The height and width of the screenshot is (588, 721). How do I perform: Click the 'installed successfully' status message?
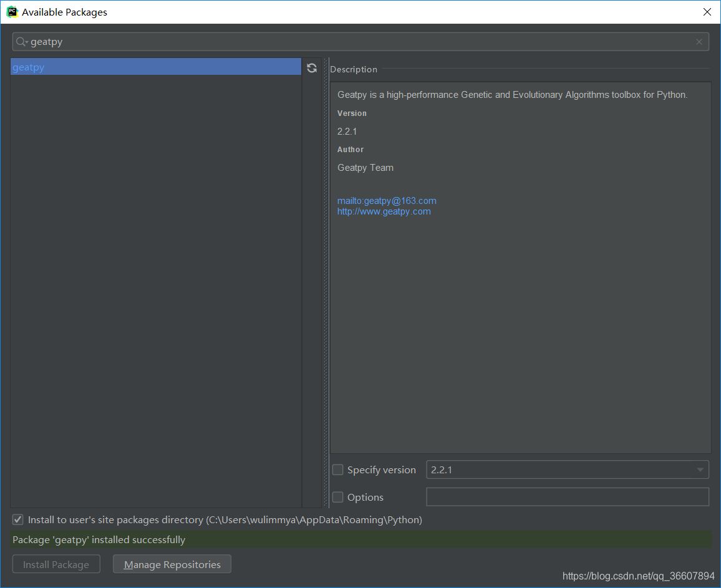click(x=99, y=540)
